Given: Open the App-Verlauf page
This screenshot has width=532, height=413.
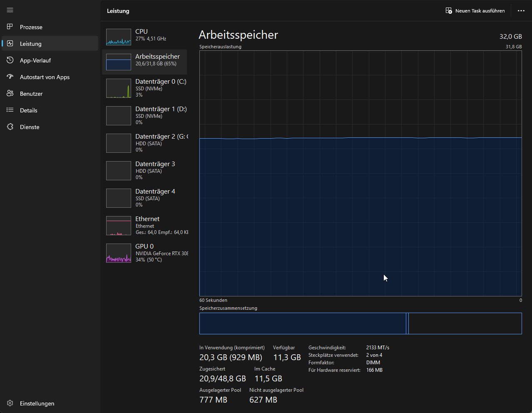Looking at the screenshot, I should tap(50, 60).
